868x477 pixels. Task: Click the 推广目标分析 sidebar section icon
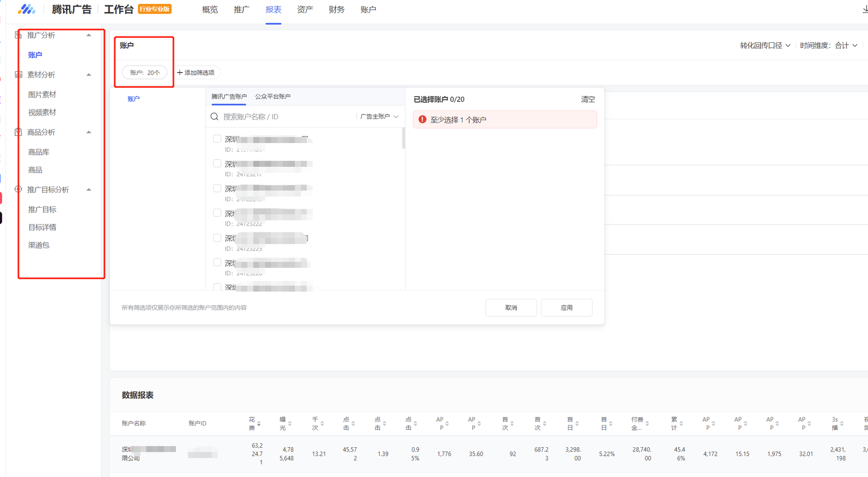coord(18,190)
